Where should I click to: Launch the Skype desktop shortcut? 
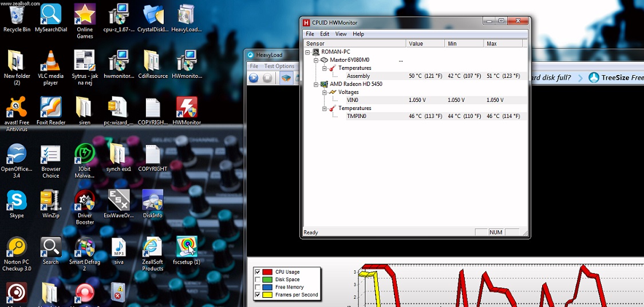coord(17,204)
